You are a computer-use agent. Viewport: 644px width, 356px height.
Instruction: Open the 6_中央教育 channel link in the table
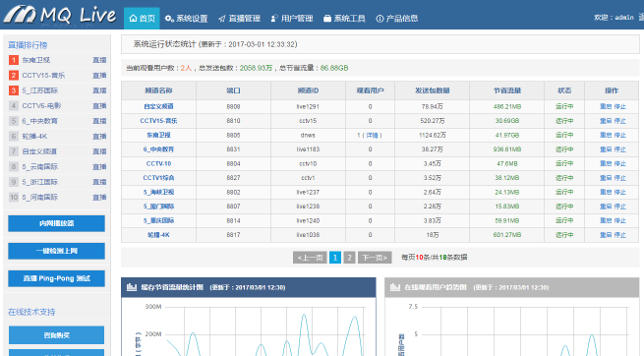[158, 149]
